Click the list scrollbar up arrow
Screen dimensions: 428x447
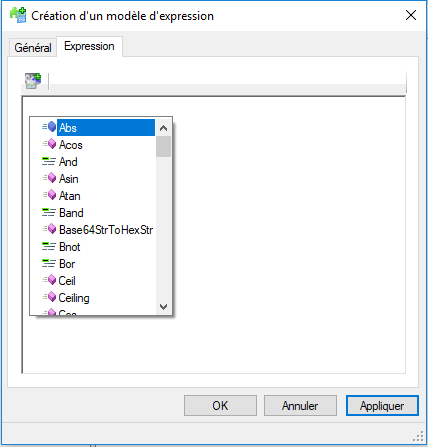[x=163, y=128]
